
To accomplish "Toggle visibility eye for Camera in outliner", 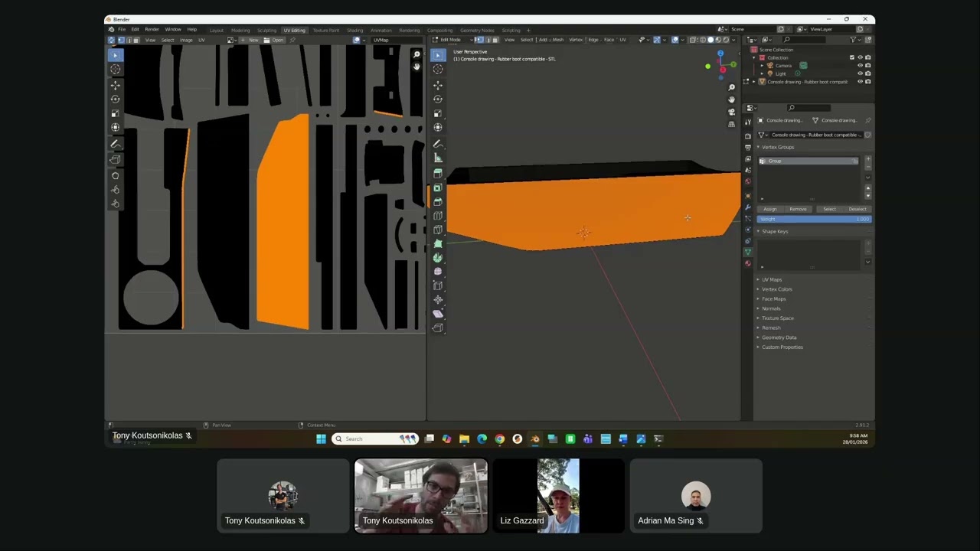I will tap(860, 65).
